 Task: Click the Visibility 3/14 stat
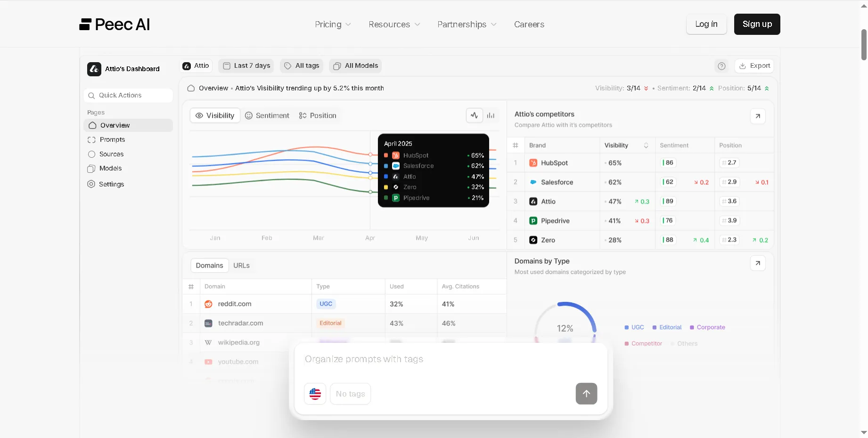pyautogui.click(x=622, y=89)
